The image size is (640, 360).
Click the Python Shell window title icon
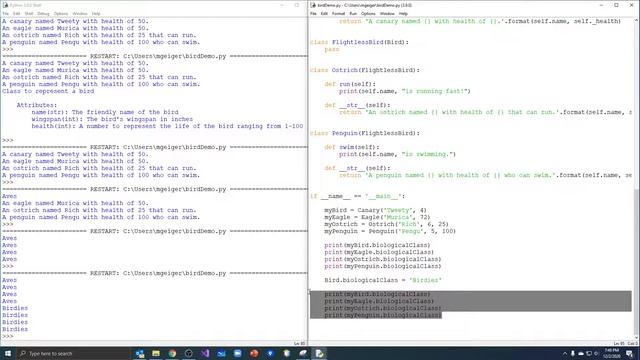point(5,5)
